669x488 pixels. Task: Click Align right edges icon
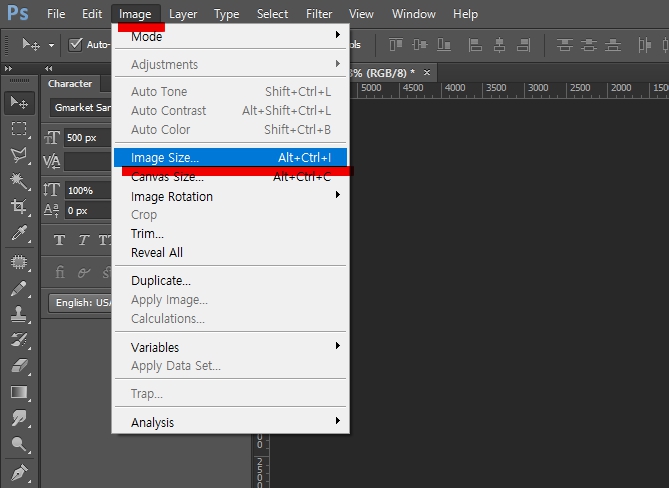click(x=524, y=44)
